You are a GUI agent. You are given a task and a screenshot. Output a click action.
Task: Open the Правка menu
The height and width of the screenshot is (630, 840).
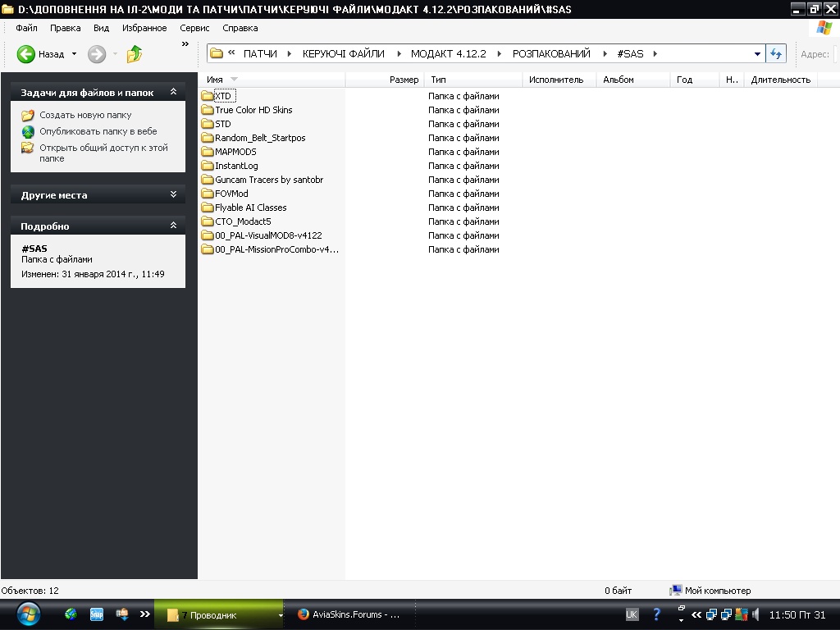coord(66,28)
